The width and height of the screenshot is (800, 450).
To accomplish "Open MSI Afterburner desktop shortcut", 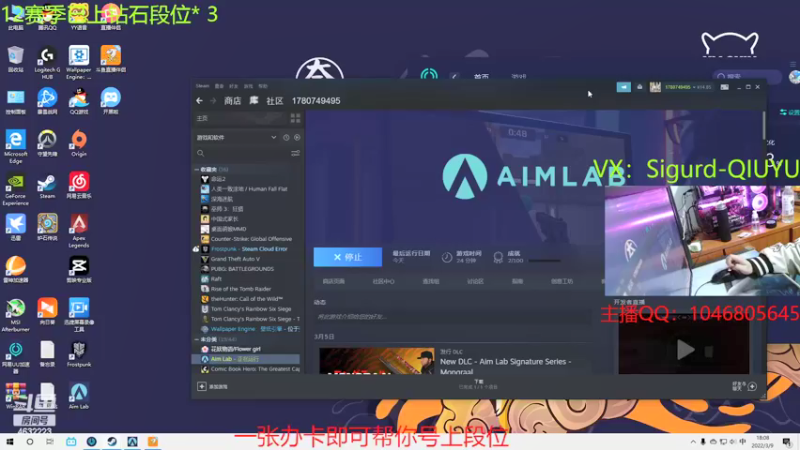I will point(15,315).
